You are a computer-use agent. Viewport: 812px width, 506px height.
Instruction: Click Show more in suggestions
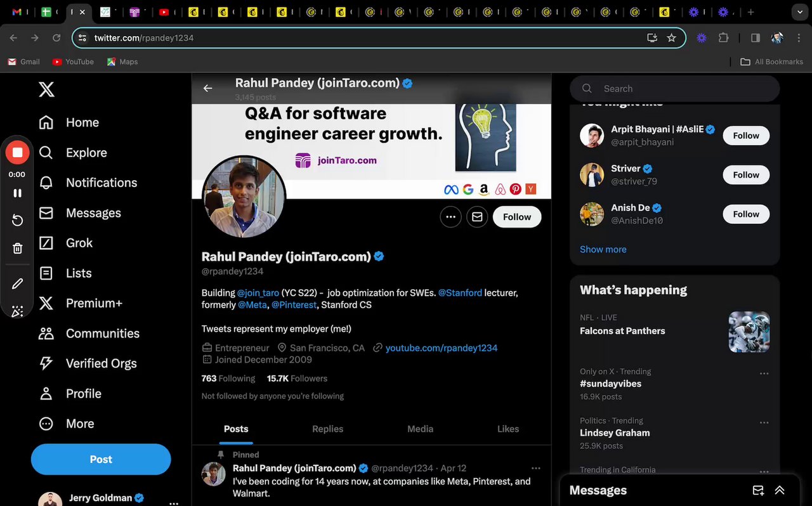click(x=603, y=249)
